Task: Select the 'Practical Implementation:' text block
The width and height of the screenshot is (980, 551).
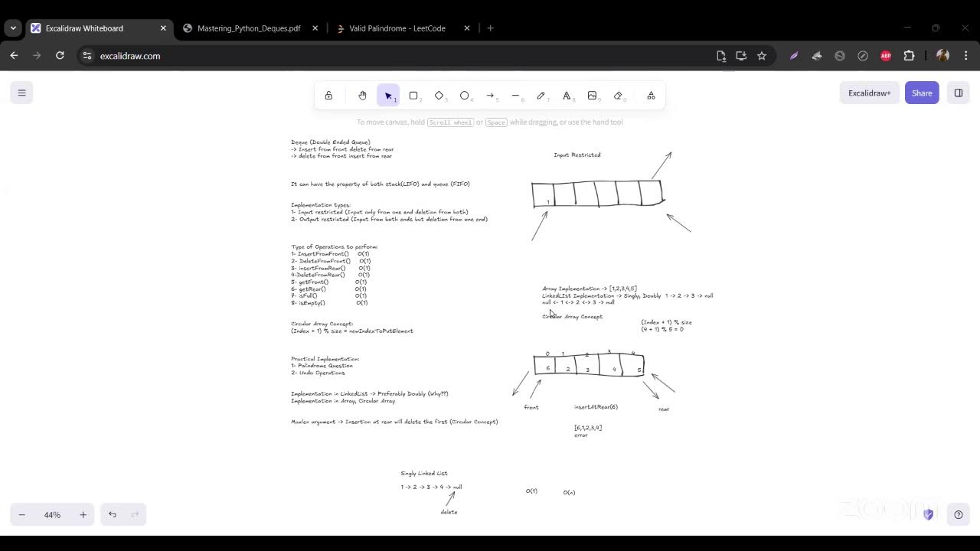Action: 325,366
